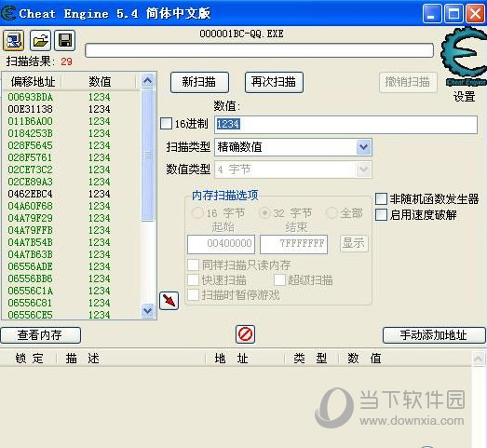
Task: Click the red arrow add-address icon
Action: (x=169, y=301)
